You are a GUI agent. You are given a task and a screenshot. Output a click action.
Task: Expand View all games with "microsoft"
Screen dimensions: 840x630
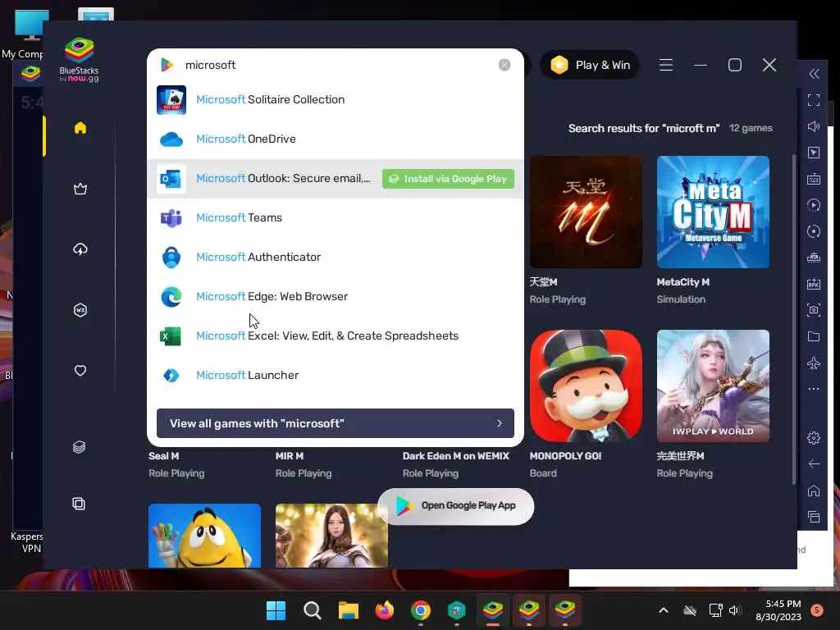pos(336,423)
